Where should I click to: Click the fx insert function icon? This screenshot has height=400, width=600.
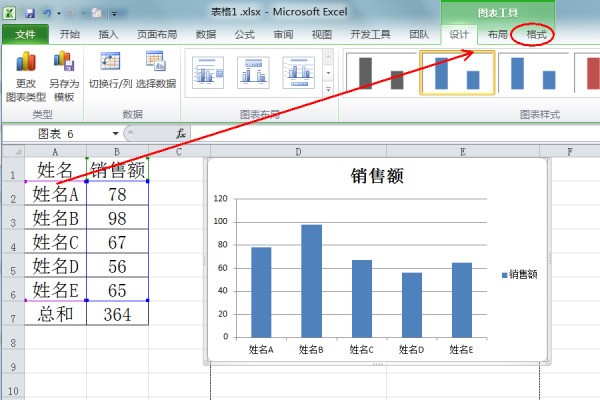point(181,134)
